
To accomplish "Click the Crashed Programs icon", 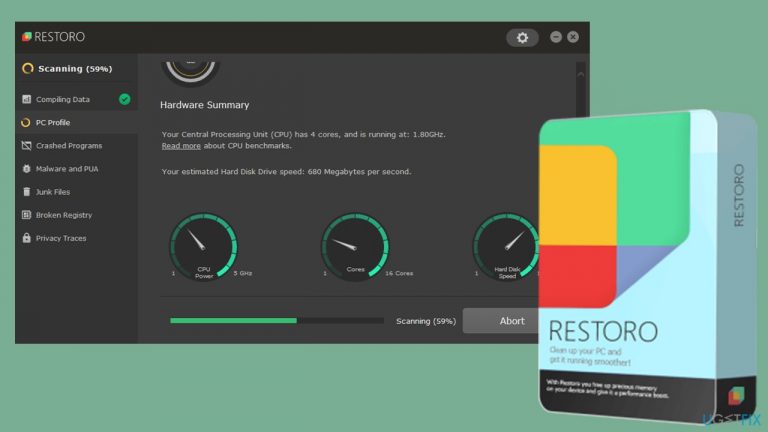I will 26,145.
